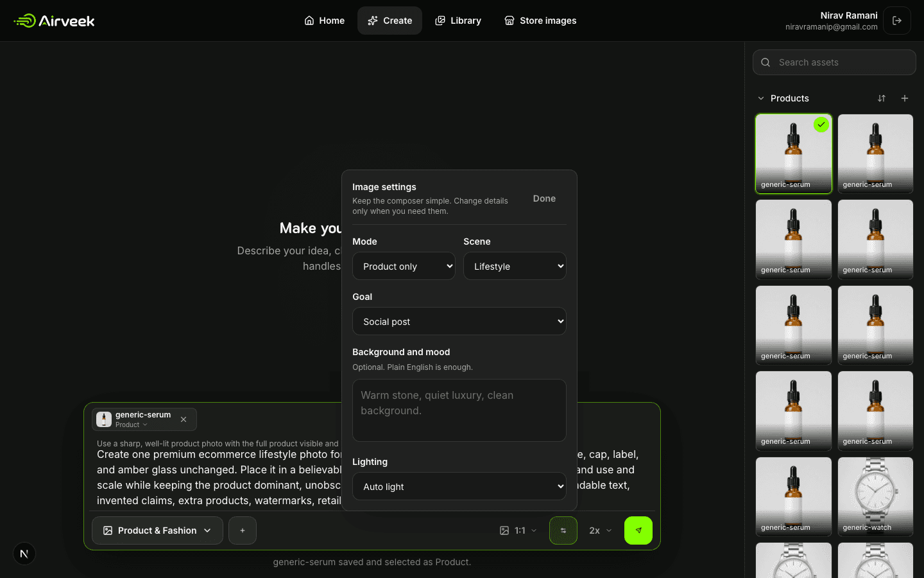This screenshot has width=924, height=578.
Task: Click the green send button
Action: click(638, 530)
